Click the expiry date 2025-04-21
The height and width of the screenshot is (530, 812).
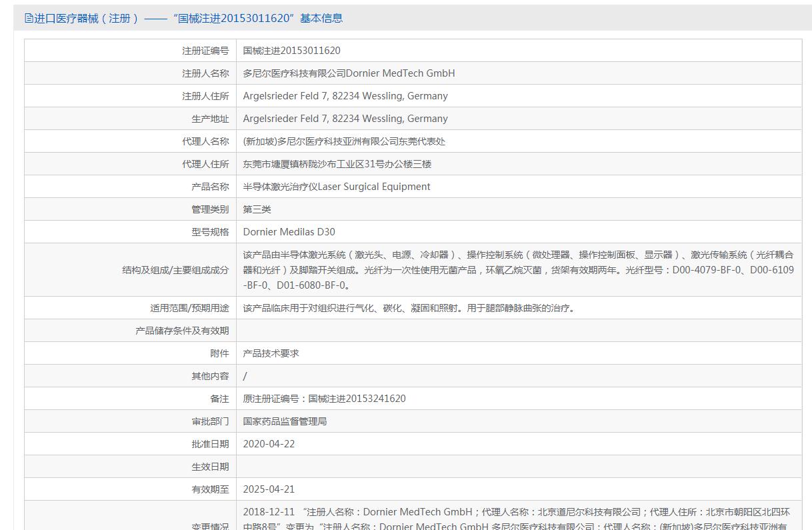point(269,489)
